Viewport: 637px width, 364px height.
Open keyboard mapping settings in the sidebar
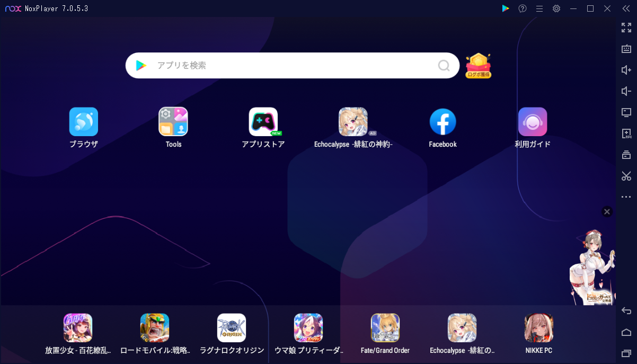point(626,49)
